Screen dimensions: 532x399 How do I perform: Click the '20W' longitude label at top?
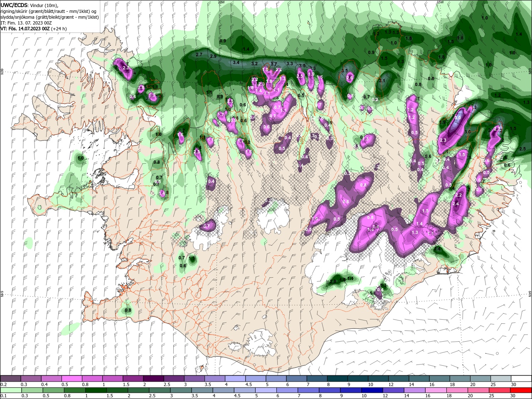(221, 2)
